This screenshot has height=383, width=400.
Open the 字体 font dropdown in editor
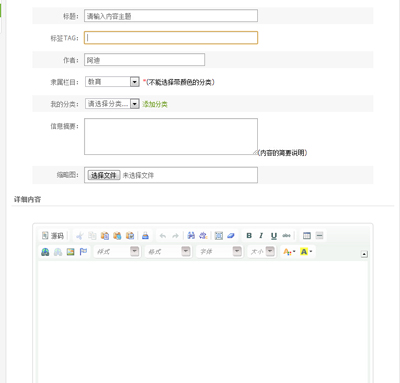(x=219, y=251)
